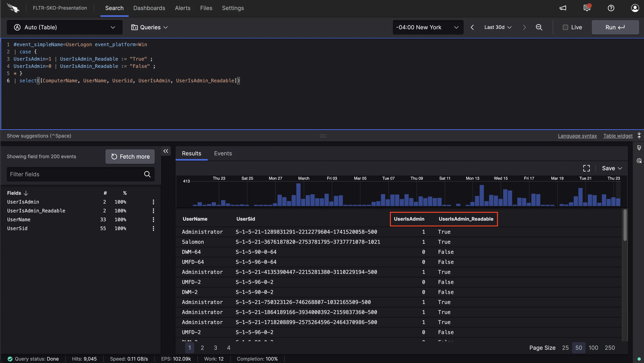Viewport: 644px width, 363px height.
Task: Collapse the query editor toggle icon
Action: [x=639, y=136]
